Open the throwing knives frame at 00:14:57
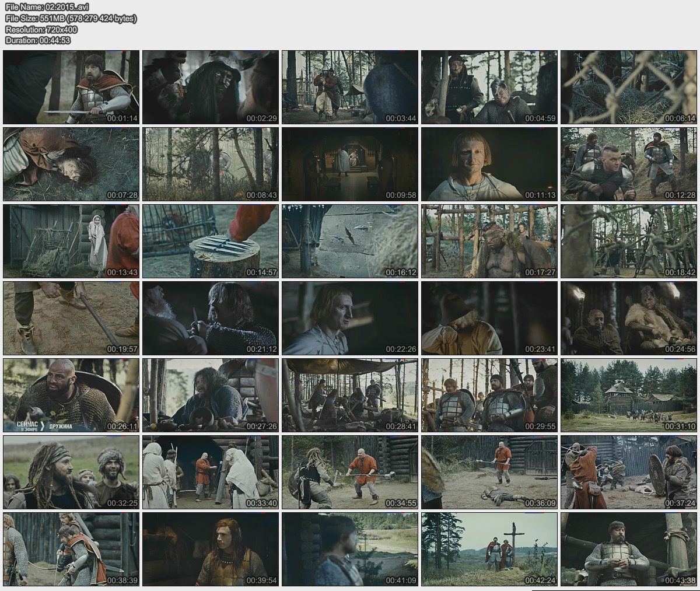Image resolution: width=700 pixels, height=591 pixels. 211,241
